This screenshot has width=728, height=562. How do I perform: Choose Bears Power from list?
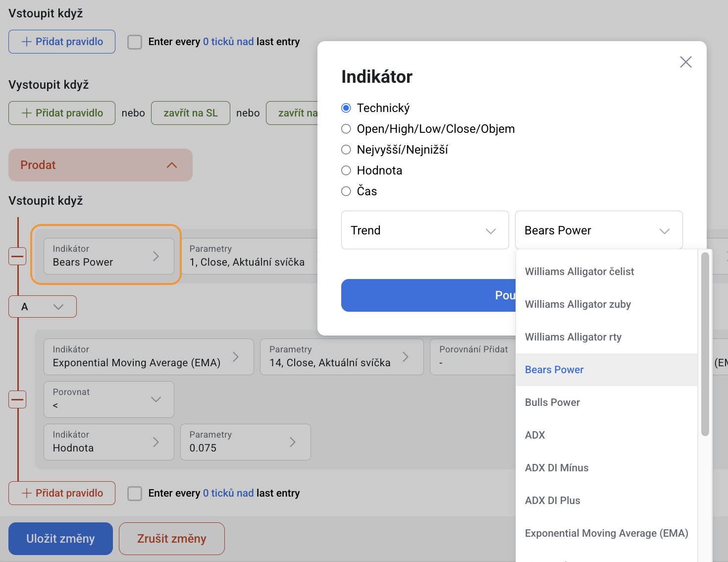[x=607, y=370]
